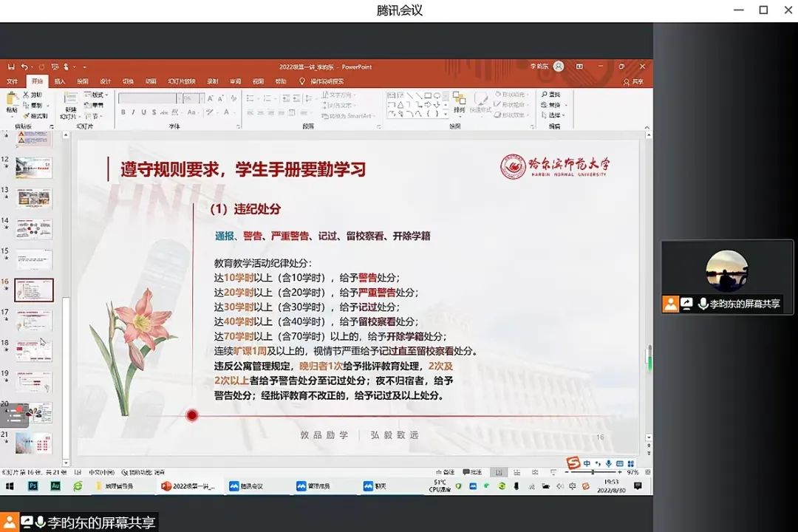Click the Tell Me lightbulb search icon

[301, 81]
